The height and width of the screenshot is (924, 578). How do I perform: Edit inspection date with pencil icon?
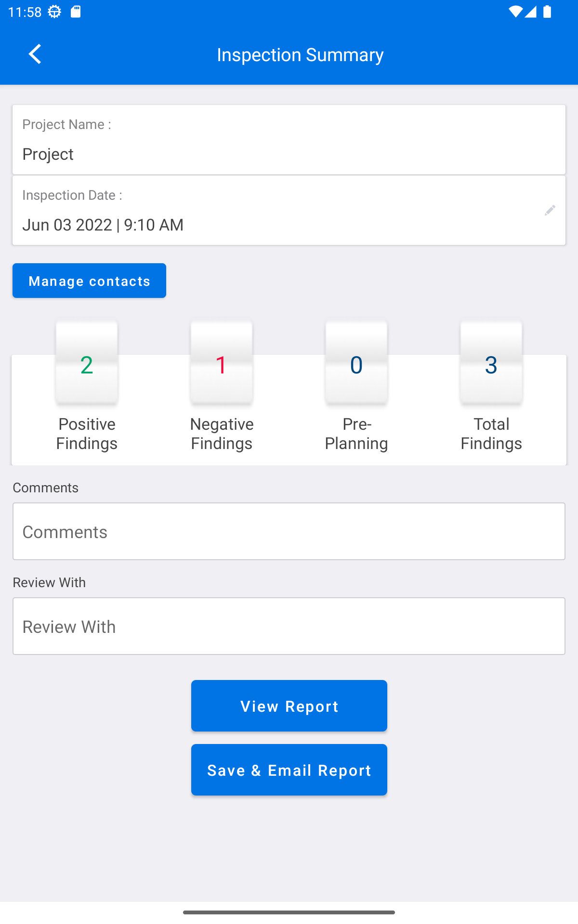tap(550, 210)
